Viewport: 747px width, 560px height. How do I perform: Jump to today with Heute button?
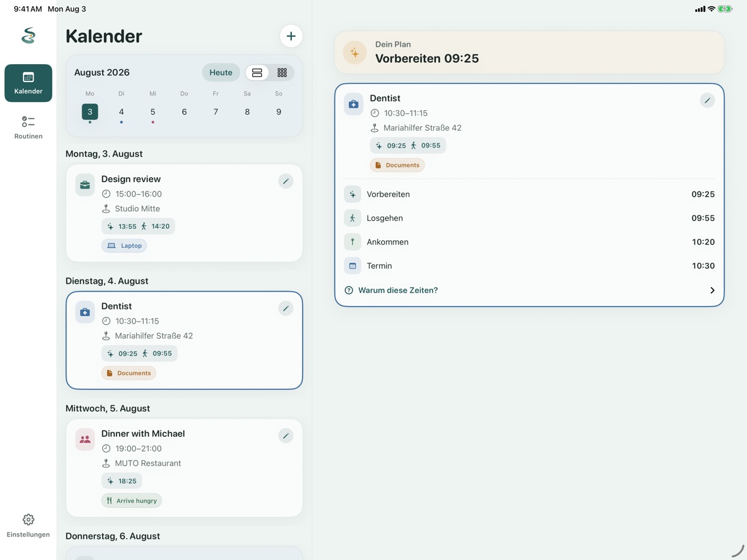click(221, 73)
